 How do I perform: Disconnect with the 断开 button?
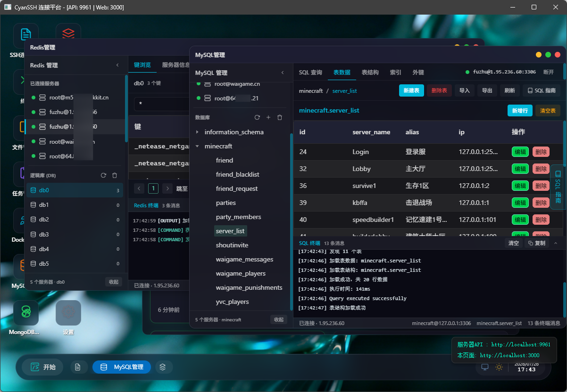coord(549,72)
